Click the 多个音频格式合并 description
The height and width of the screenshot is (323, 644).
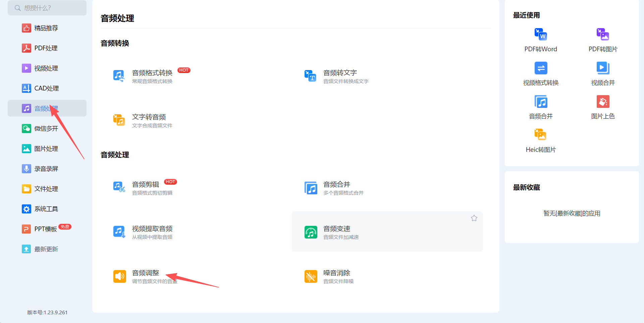click(343, 193)
